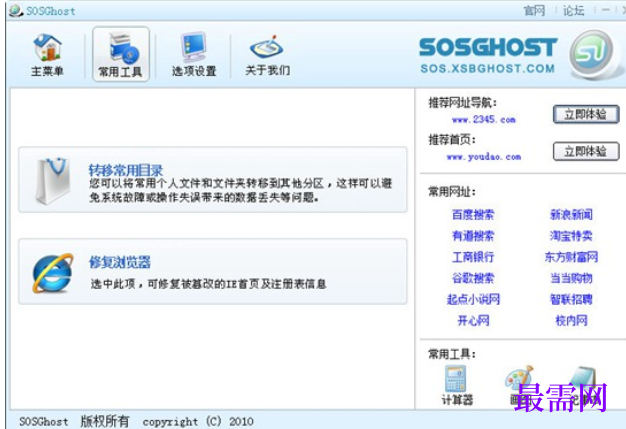Launch the notepad tool icon
Viewport: 626px width, 429px height.
582,378
